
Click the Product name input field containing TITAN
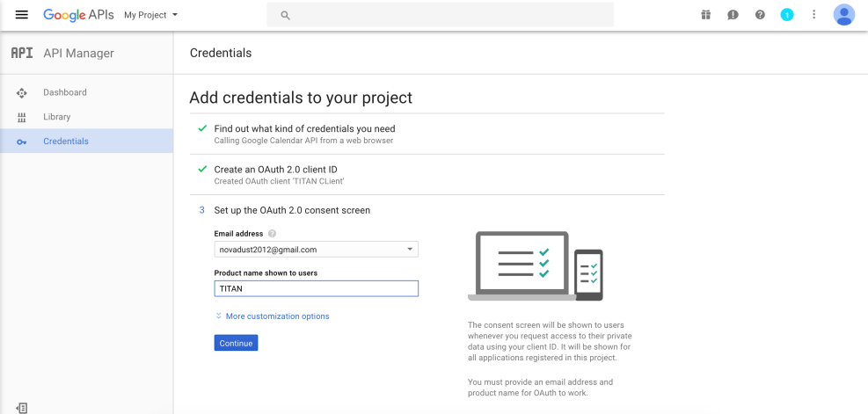pos(316,288)
